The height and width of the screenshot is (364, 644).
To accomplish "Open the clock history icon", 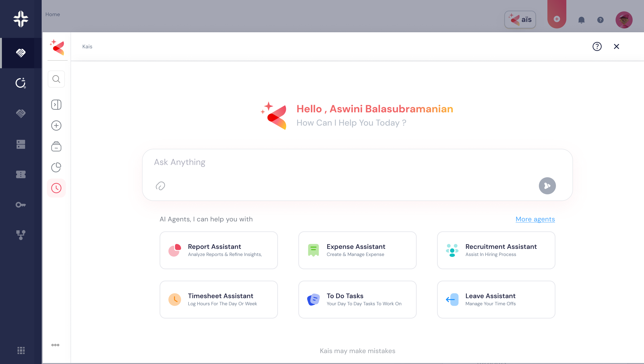I will [x=56, y=188].
